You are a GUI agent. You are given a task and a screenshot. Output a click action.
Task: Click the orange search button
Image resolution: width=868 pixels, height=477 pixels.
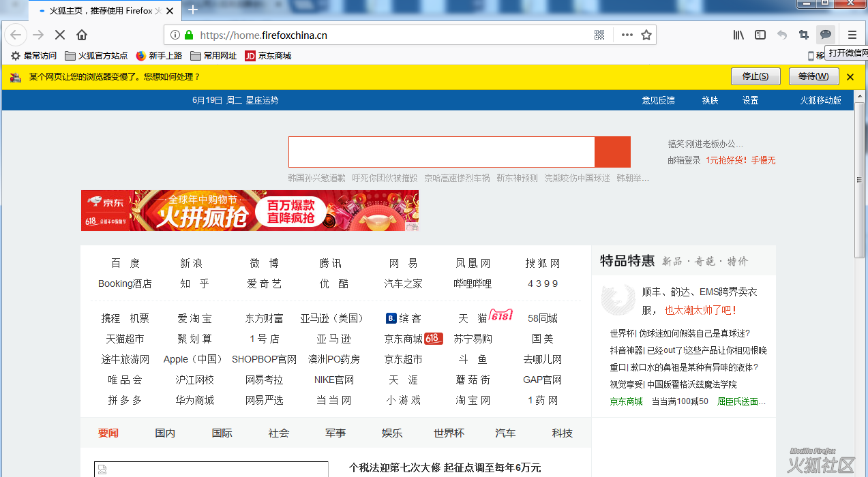[x=612, y=152]
